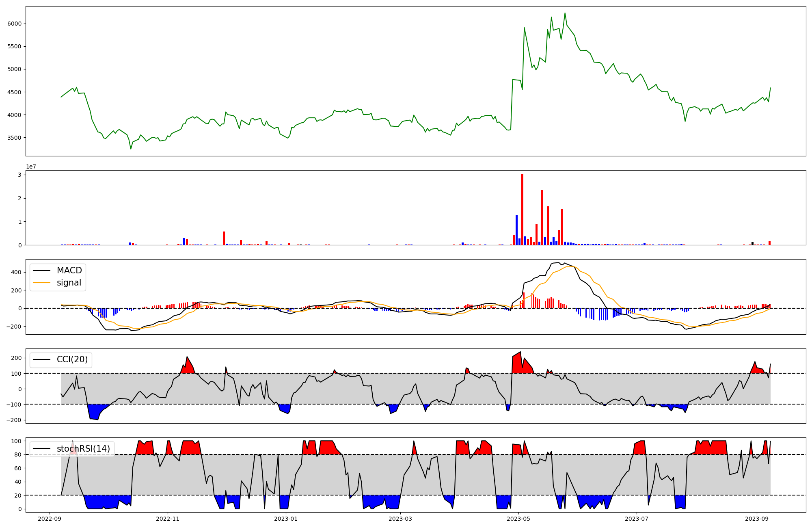Click the black volume bar near 2023-09
This screenshot has height=528, width=812.
pos(752,243)
